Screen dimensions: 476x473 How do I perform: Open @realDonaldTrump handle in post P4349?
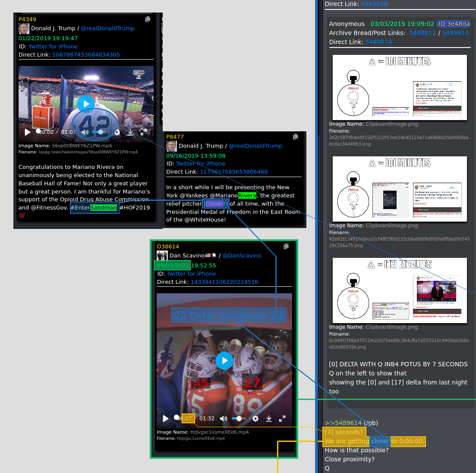(107, 28)
